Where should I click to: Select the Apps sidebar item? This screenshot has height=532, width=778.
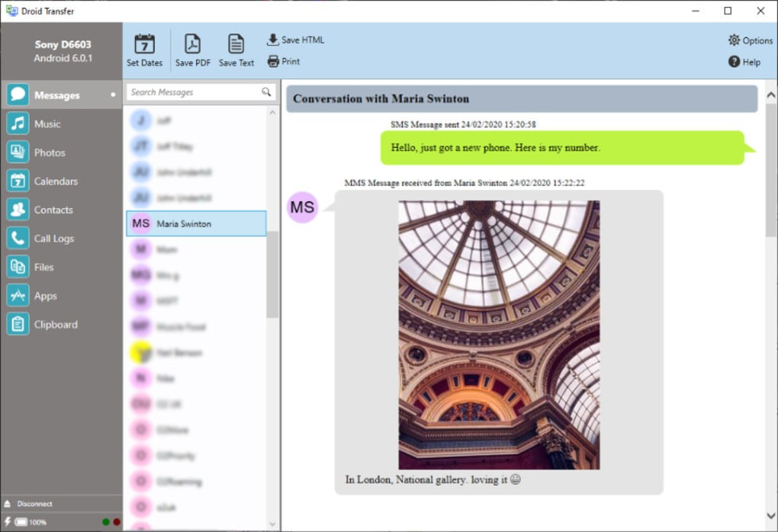[18, 296]
